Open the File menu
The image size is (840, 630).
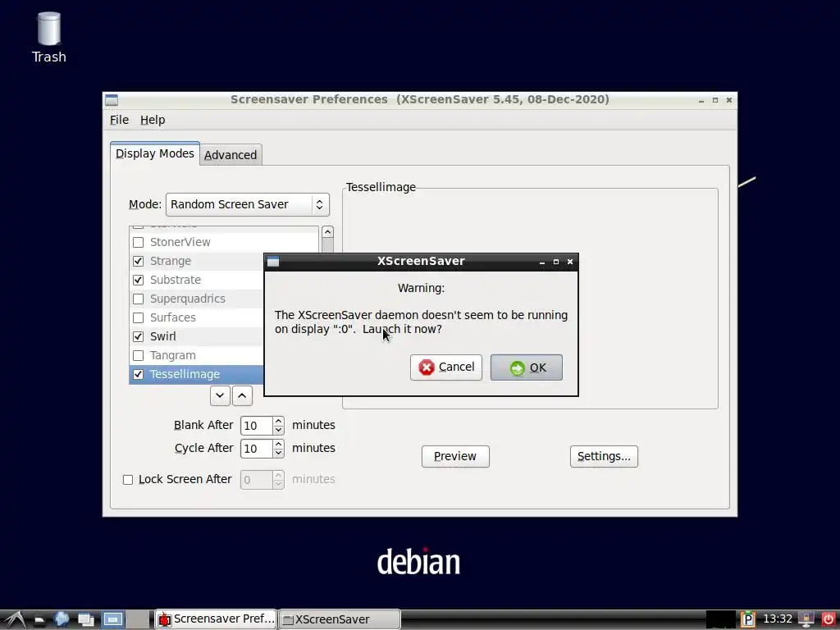coord(119,120)
